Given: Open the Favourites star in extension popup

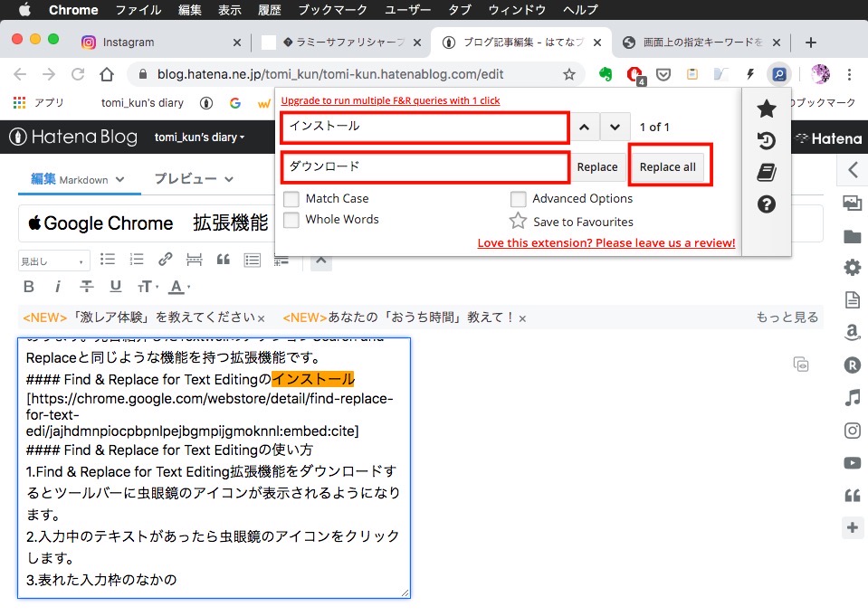Looking at the screenshot, I should pyautogui.click(x=766, y=109).
